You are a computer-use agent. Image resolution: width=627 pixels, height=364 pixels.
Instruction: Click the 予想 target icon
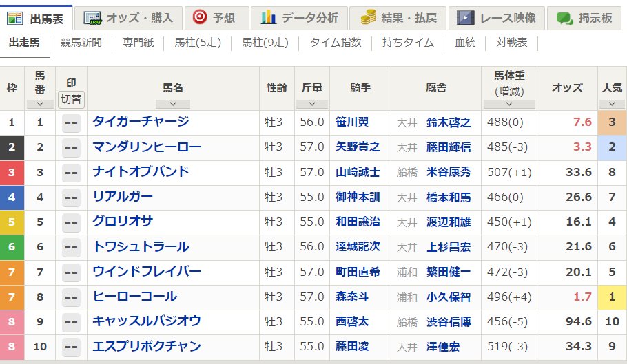coord(200,17)
